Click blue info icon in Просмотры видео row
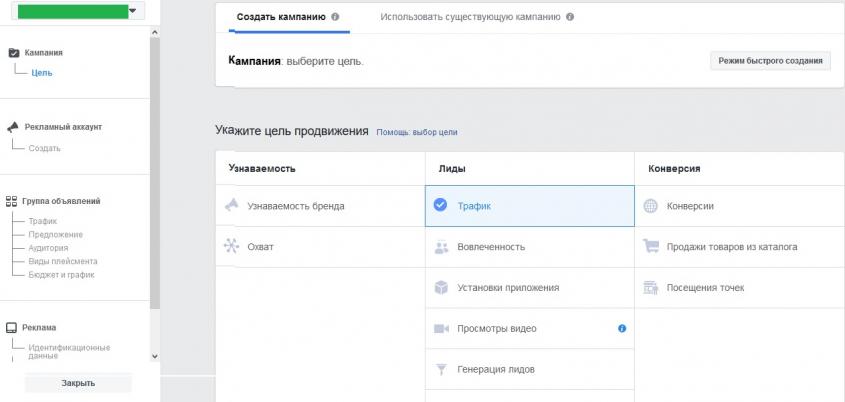 pos(622,328)
